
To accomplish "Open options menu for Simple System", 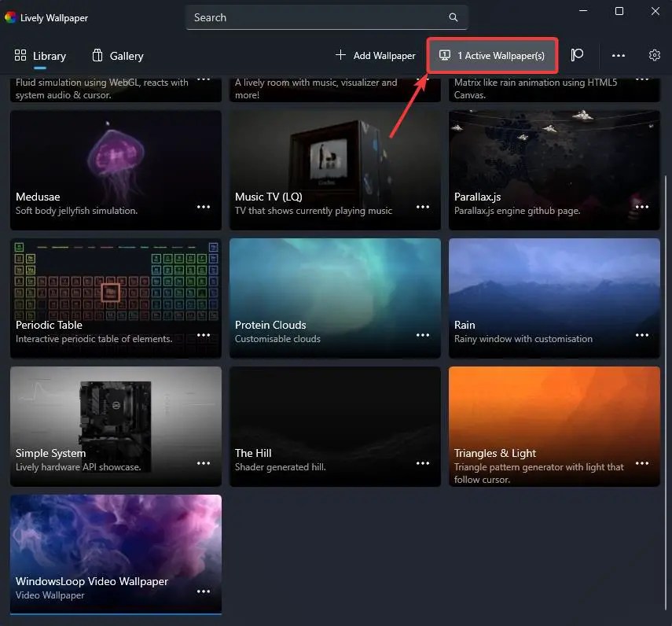I will click(203, 463).
